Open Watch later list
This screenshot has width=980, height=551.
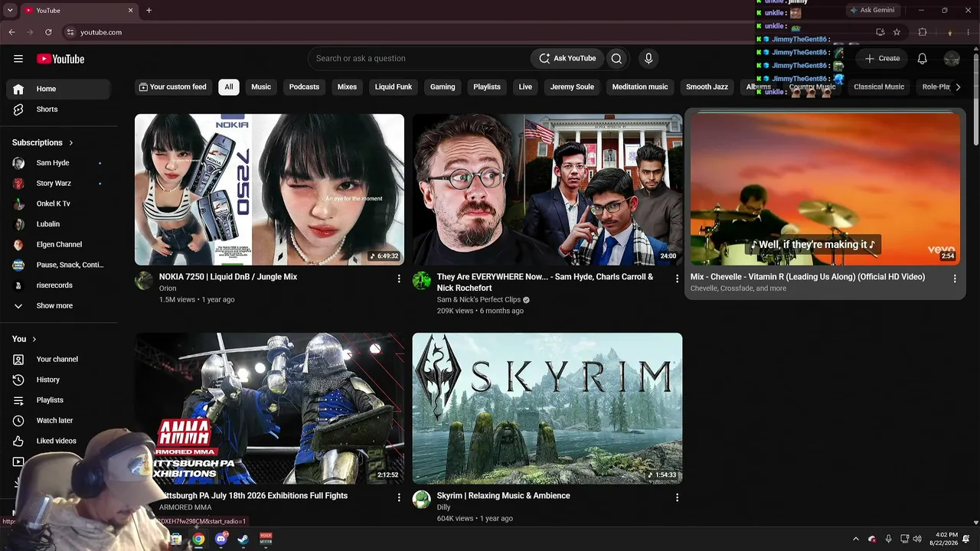tap(58, 420)
